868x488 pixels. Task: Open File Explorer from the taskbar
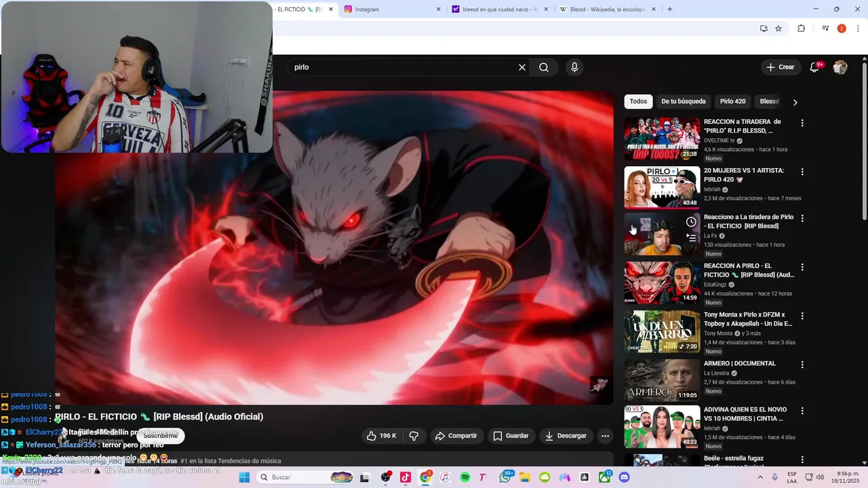[525, 477]
